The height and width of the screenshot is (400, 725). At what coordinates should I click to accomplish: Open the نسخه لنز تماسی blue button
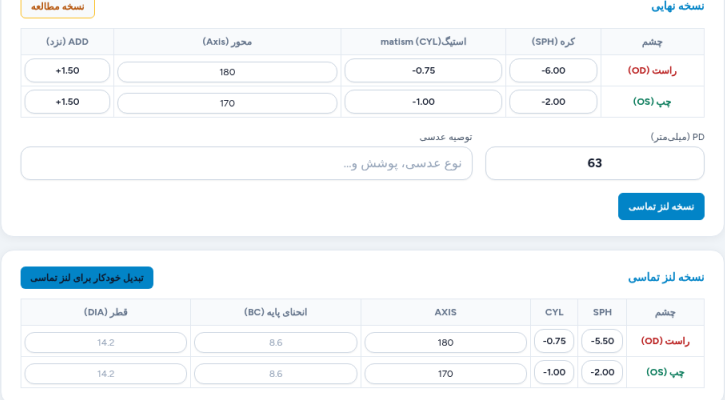661,206
